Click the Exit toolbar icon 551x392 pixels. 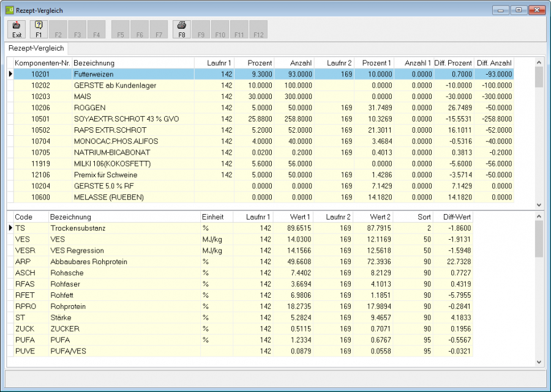tap(17, 29)
